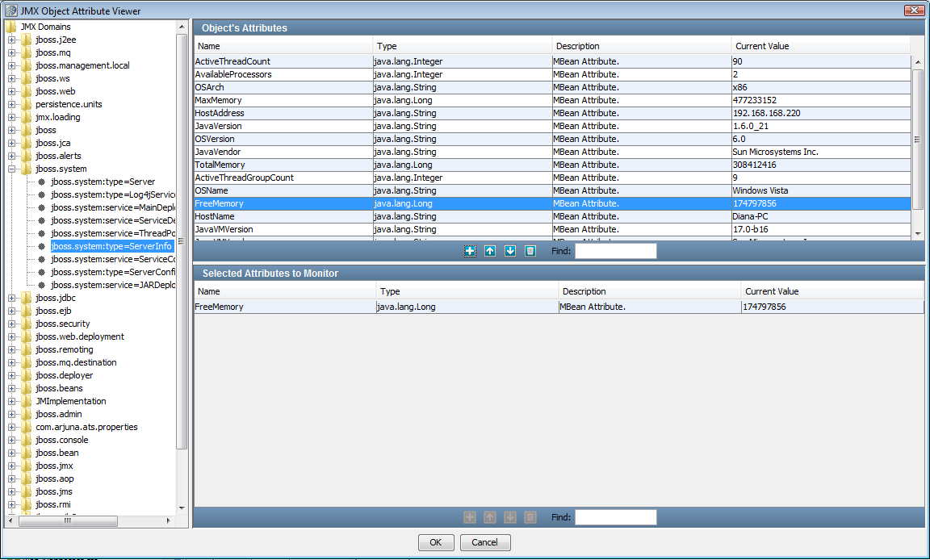This screenshot has width=930, height=560.
Task: Click the up-arrow move icon
Action: [x=489, y=251]
